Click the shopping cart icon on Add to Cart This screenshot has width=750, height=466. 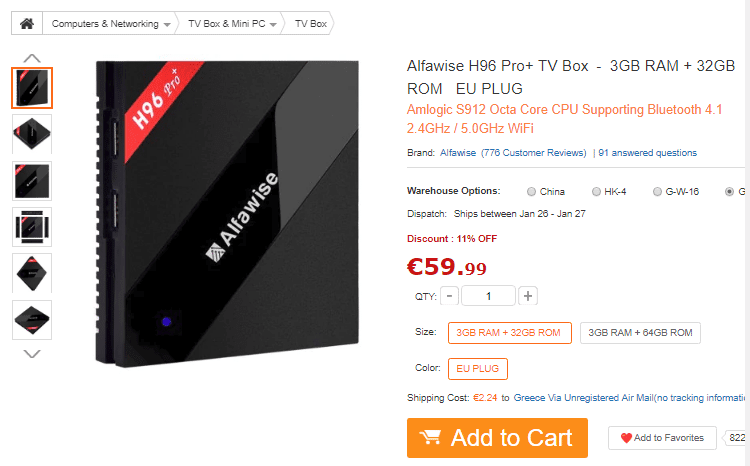coord(430,437)
